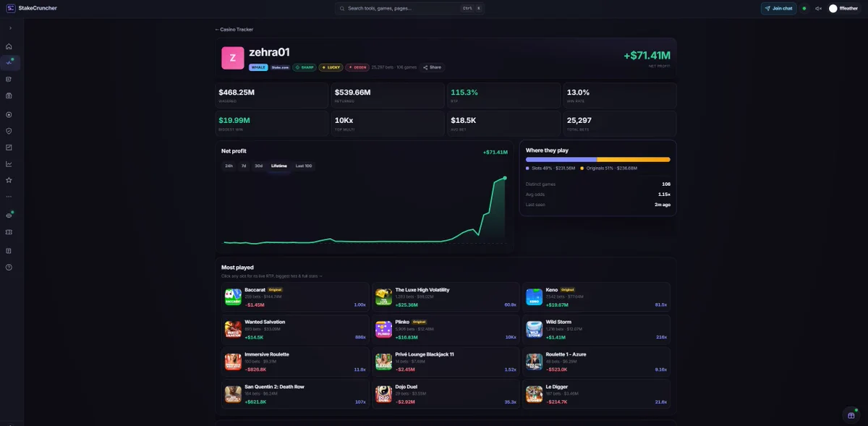
Task: Open the ffeather profile avatar
Action: click(x=833, y=9)
